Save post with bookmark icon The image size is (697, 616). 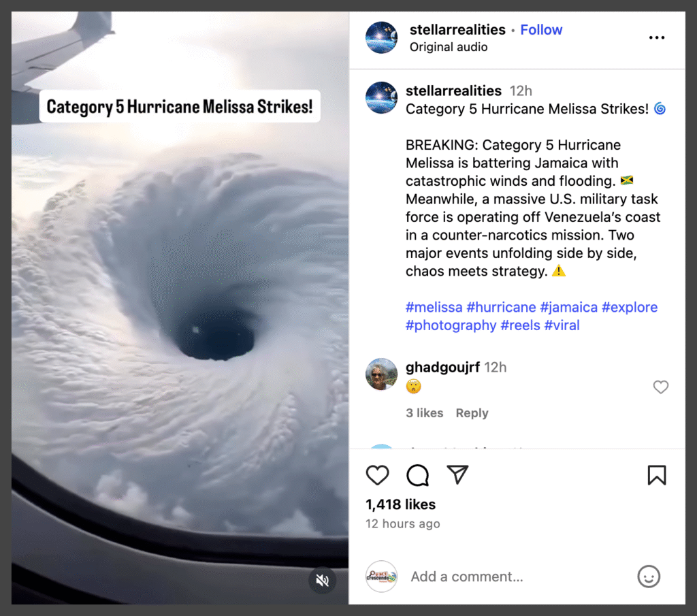coord(657,475)
